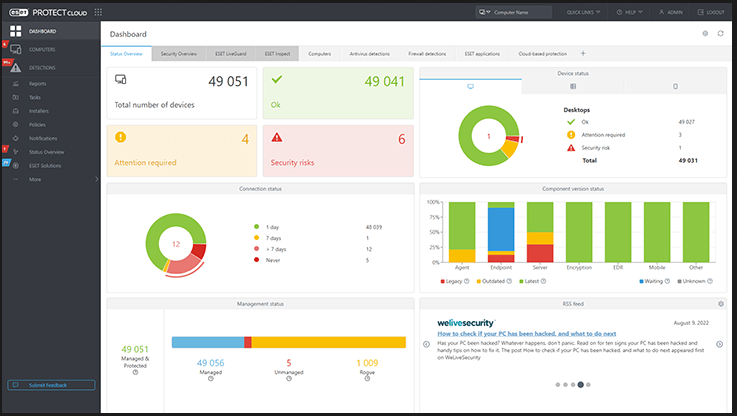This screenshot has width=737, height=416.
Task: Open the Admin user menu
Action: pyautogui.click(x=670, y=12)
